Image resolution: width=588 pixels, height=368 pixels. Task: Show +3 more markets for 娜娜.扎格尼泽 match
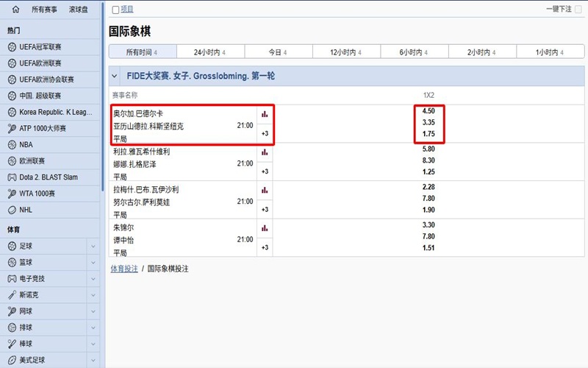click(265, 171)
